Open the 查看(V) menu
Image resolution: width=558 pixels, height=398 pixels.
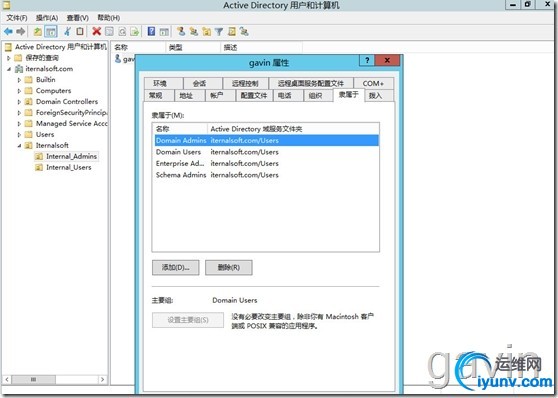[78, 17]
